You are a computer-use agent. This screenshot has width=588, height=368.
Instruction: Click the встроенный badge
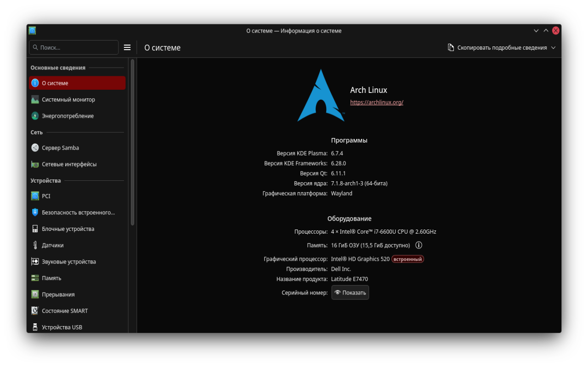407,259
